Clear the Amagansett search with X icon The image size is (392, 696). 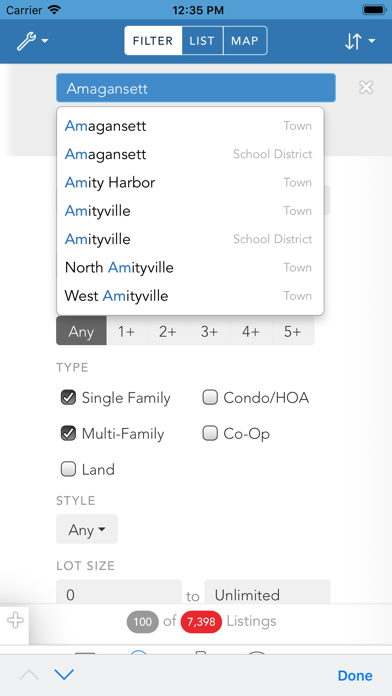[x=366, y=87]
